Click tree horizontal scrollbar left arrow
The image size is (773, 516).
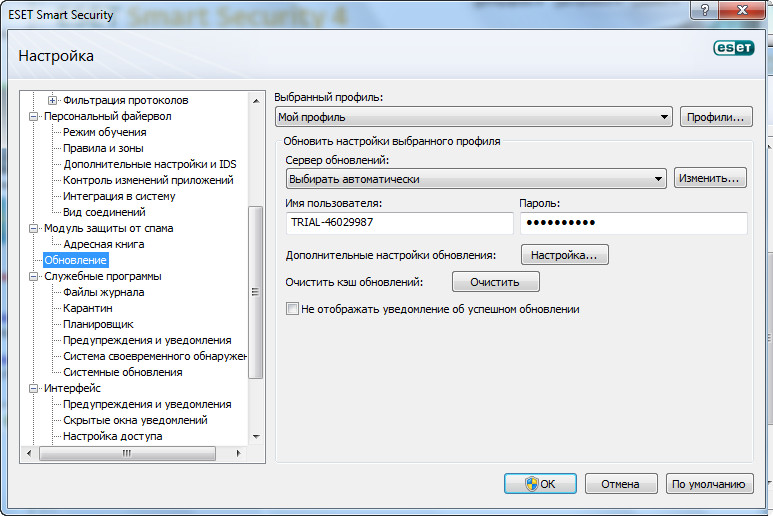pos(29,453)
